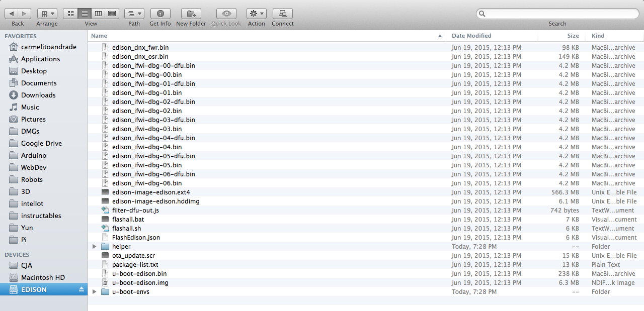Viewport: 644px width, 311px height.
Task: Go forward with the Forward arrow
Action: click(25, 14)
